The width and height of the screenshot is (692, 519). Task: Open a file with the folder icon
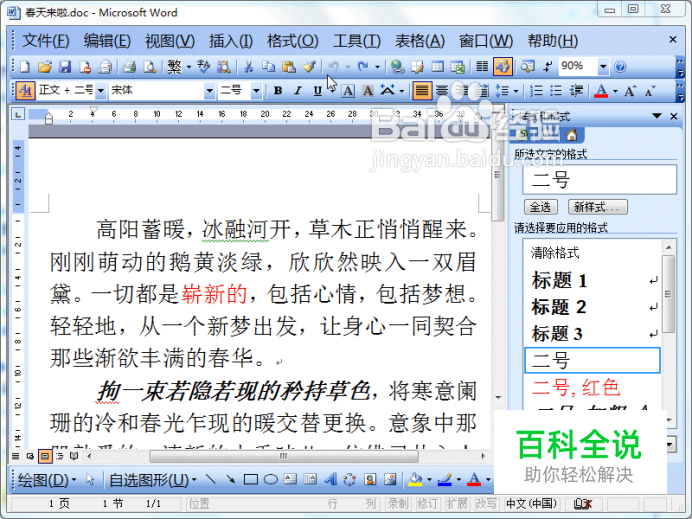click(45, 67)
